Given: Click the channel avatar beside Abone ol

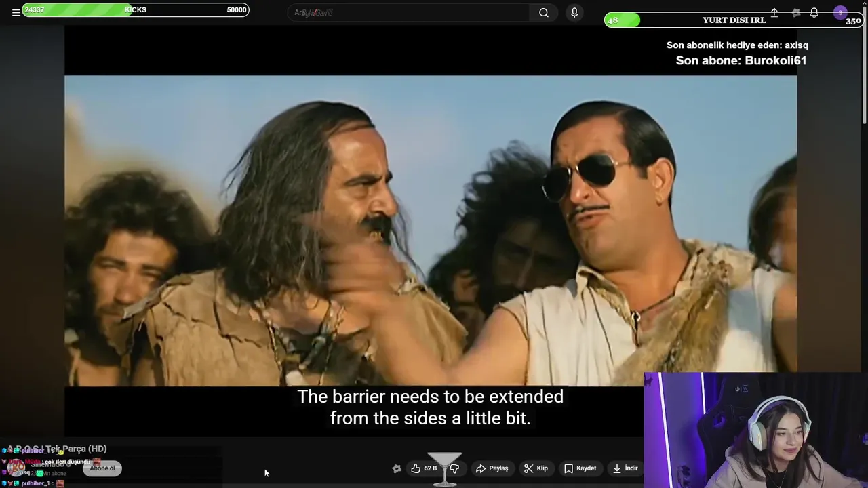Looking at the screenshot, I should [16, 466].
